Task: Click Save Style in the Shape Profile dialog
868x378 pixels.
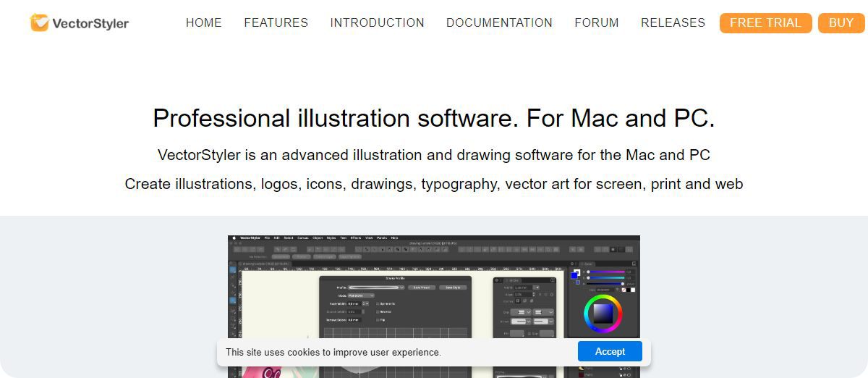Action: 453,287
